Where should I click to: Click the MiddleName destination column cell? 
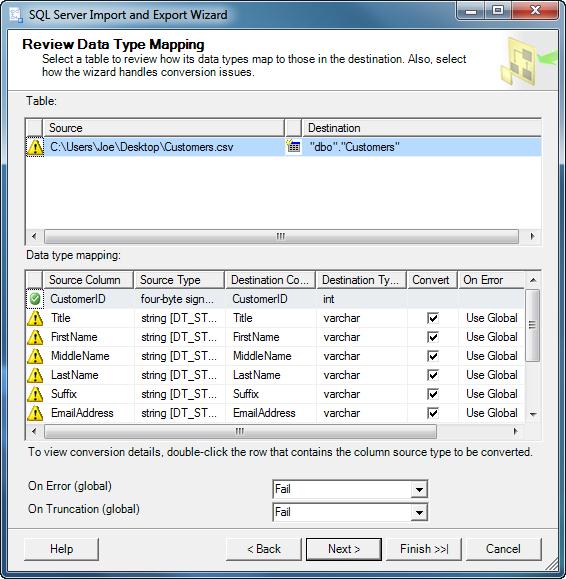(271, 356)
